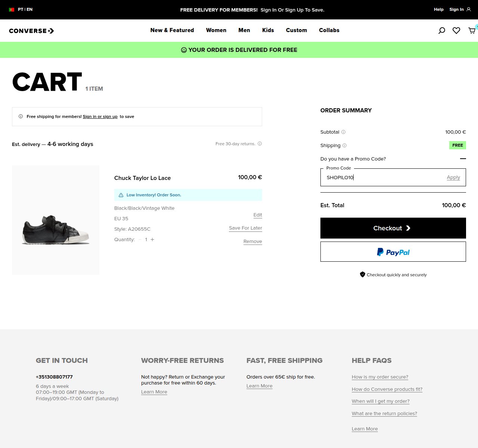Pay with the PayPal button
The height and width of the screenshot is (448, 478).
[x=393, y=252]
